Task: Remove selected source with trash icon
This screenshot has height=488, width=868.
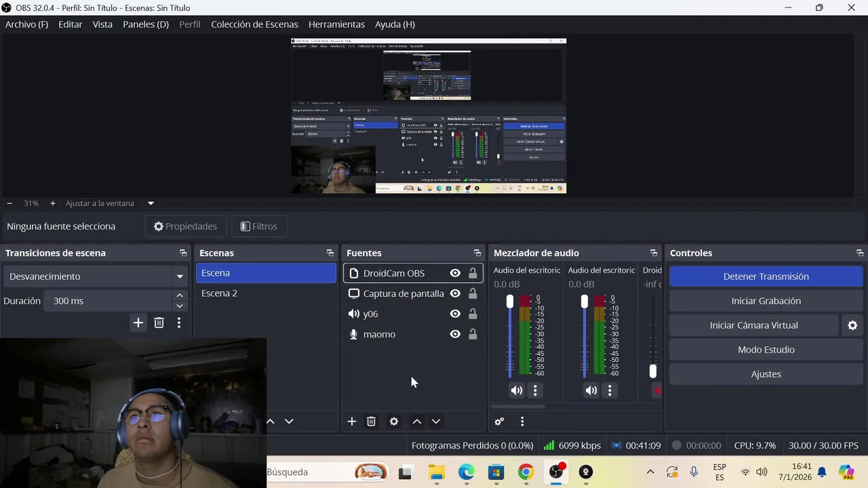Action: 371,421
